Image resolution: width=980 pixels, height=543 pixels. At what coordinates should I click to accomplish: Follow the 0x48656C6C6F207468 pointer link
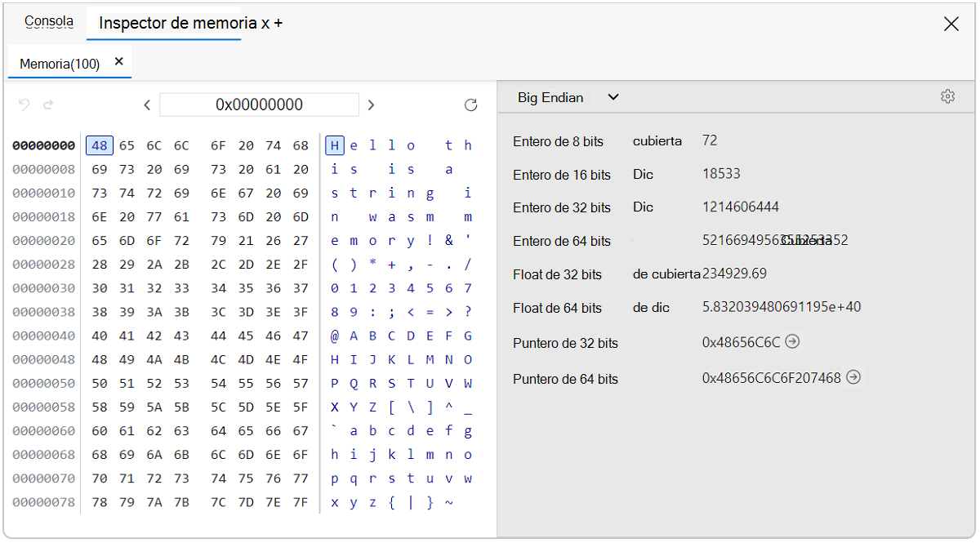pos(853,378)
